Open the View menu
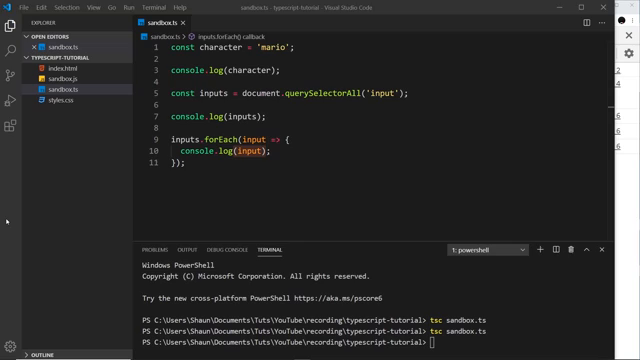This screenshot has width=640, height=360. pyautogui.click(x=93, y=7)
